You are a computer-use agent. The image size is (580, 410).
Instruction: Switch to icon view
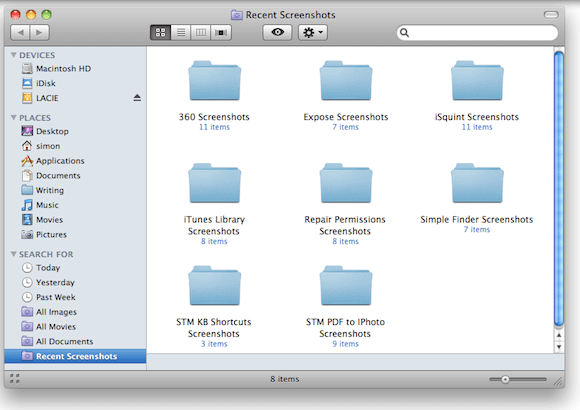click(x=161, y=33)
